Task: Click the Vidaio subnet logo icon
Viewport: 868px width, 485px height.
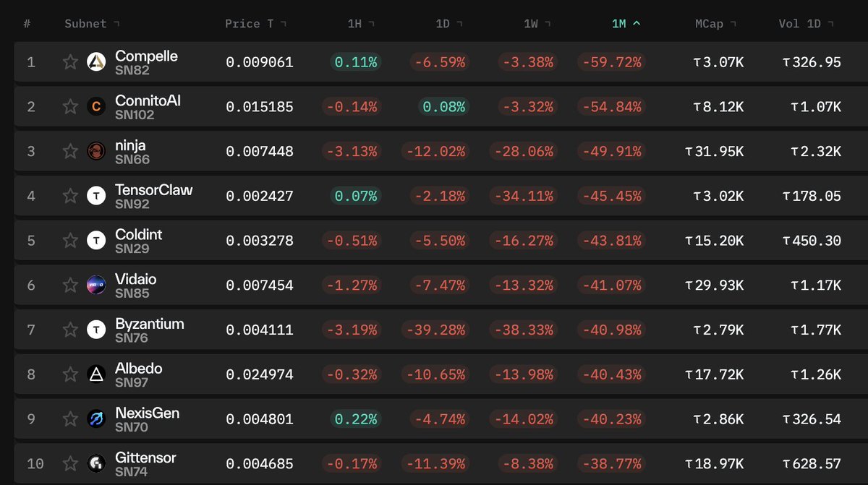Action: click(96, 285)
